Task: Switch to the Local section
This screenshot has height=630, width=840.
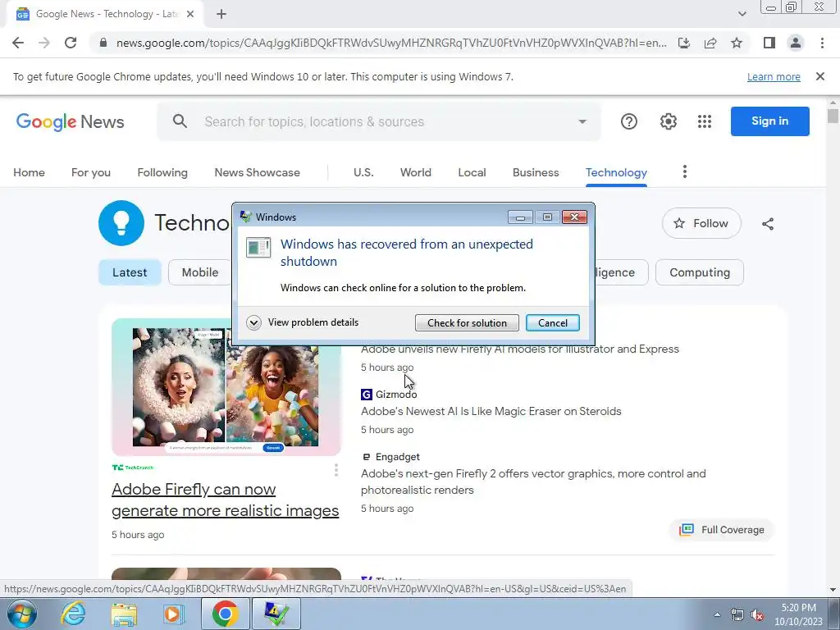Action: 472,172
